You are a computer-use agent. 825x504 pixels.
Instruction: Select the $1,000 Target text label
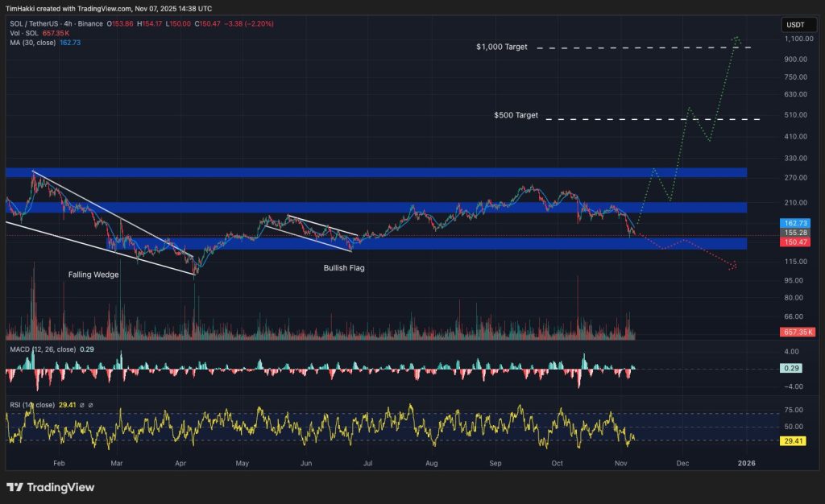500,48
